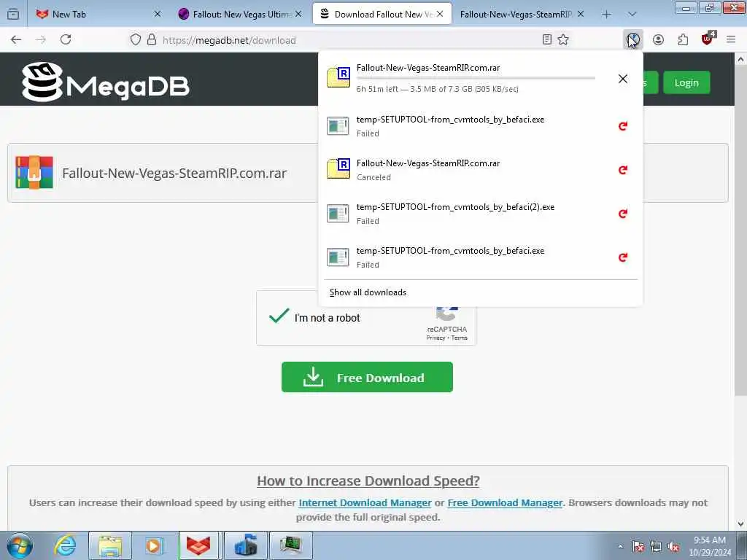This screenshot has width=747, height=560.
Task: Close the Download Fallout New Vegas tab
Action: (440, 15)
